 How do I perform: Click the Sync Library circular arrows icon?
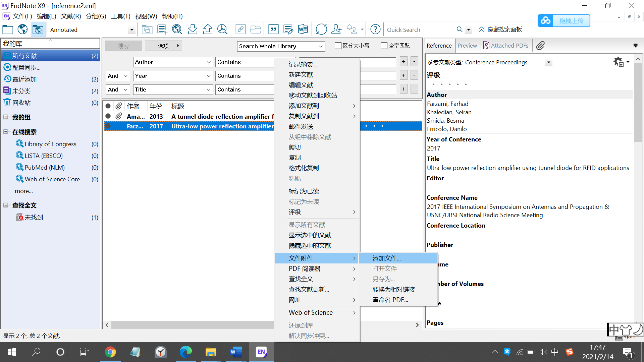click(321, 29)
